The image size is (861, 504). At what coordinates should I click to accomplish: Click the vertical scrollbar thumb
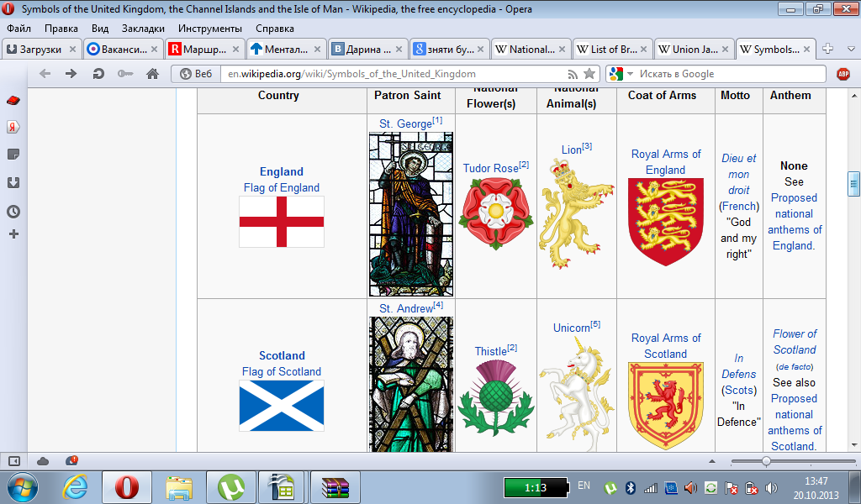(853, 184)
